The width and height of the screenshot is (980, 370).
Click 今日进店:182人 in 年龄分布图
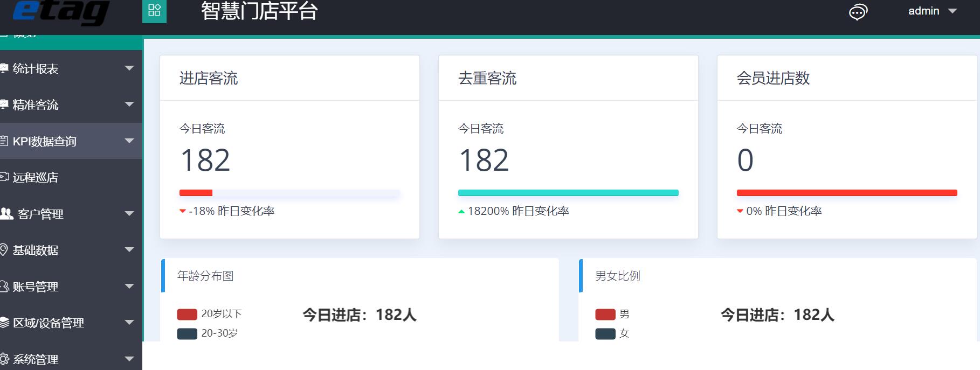pos(360,315)
